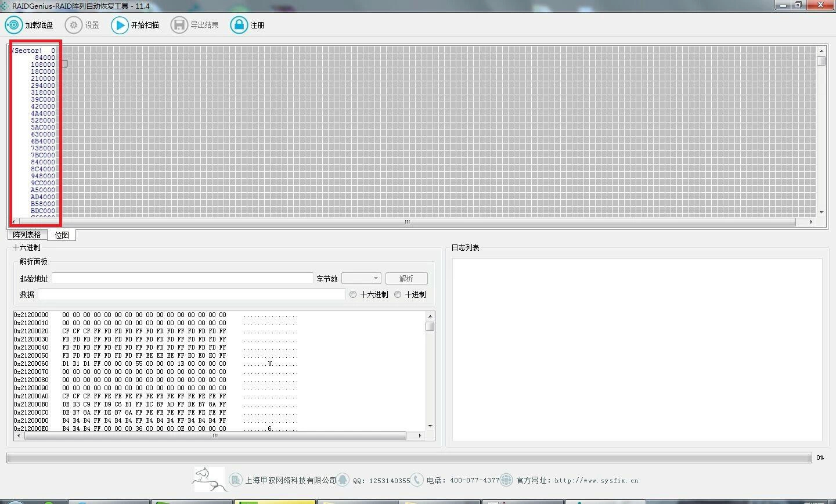Click bitmap vertical scrollbar down arrow
The width and height of the screenshot is (836, 504).
821,213
